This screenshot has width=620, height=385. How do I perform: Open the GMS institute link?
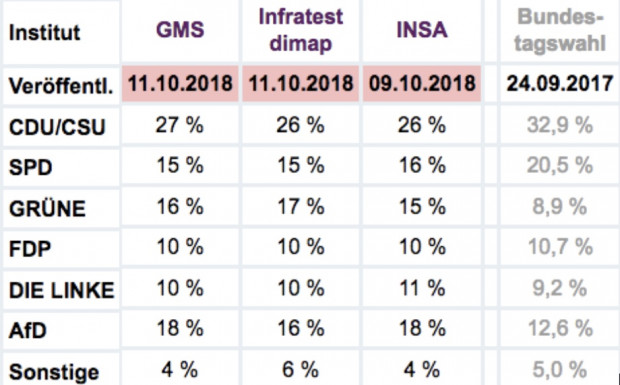pos(180,30)
